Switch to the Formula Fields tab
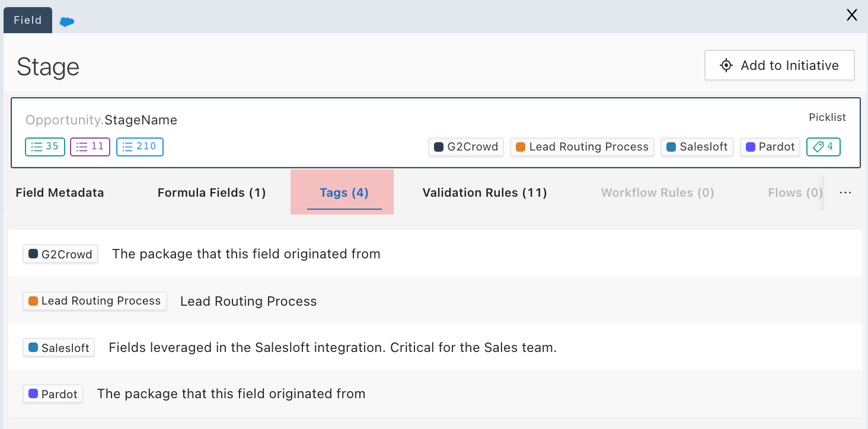 (212, 193)
